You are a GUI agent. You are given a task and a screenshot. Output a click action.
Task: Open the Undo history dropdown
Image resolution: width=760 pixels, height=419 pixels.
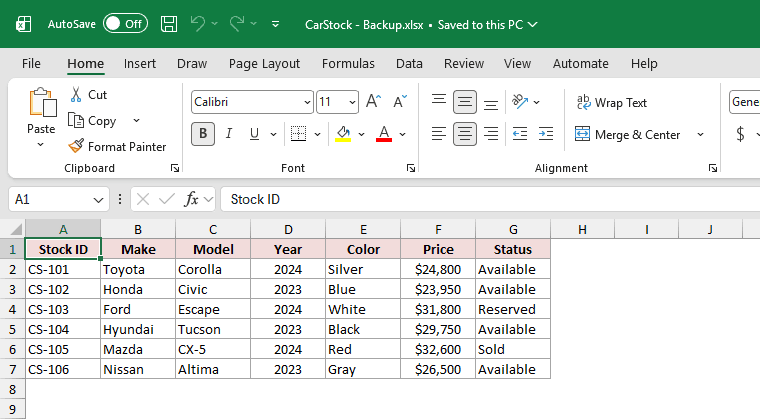coord(215,24)
